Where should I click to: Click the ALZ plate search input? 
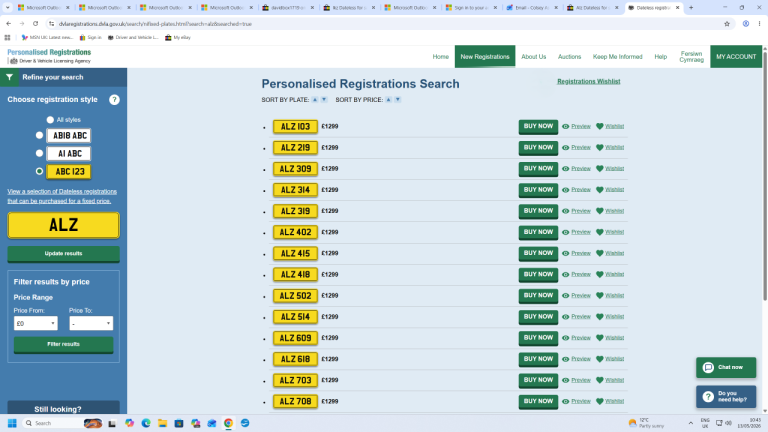(x=64, y=225)
